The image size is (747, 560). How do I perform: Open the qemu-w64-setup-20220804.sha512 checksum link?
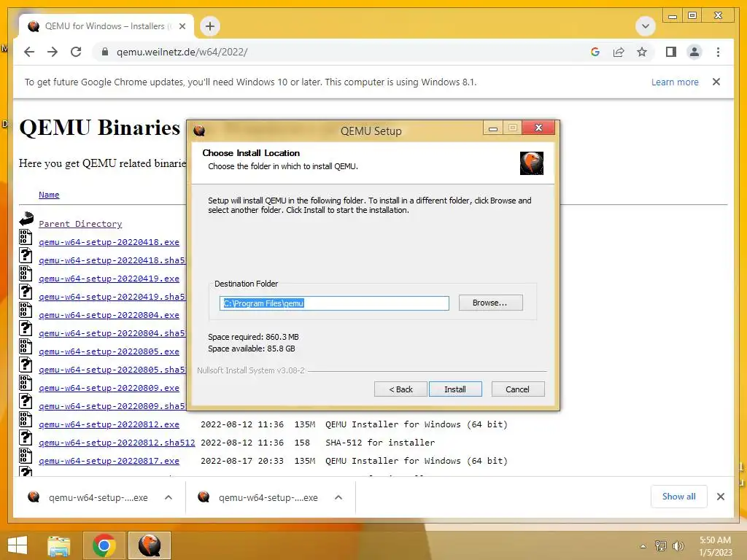pyautogui.click(x=112, y=333)
